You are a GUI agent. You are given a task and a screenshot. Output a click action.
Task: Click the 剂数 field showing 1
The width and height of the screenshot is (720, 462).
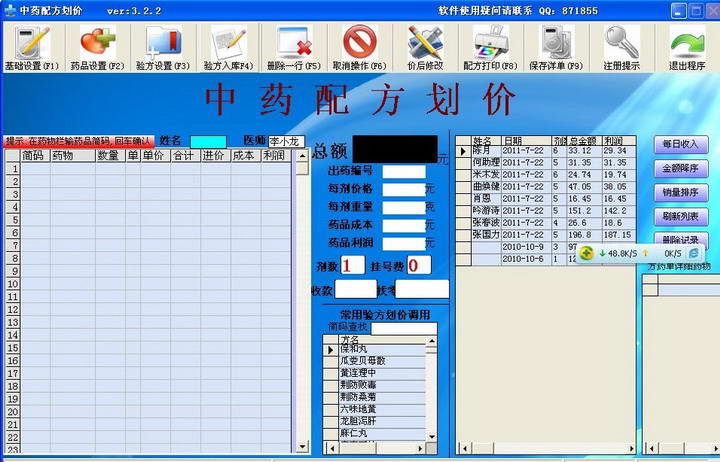pyautogui.click(x=352, y=265)
